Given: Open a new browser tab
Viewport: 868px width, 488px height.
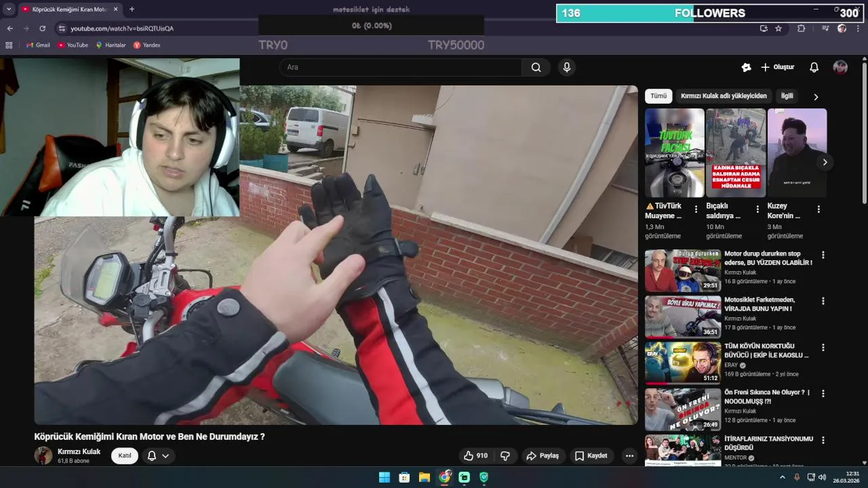Looking at the screenshot, I should (132, 9).
